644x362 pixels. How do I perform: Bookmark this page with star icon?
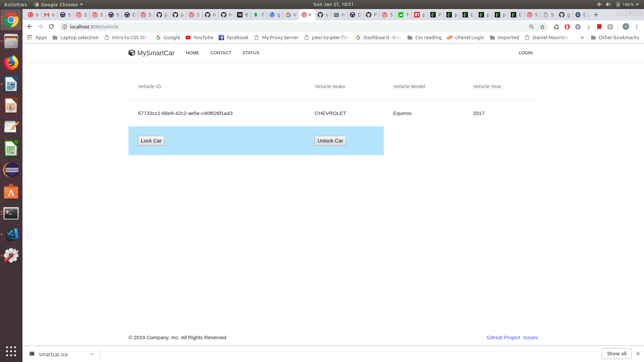point(542,27)
